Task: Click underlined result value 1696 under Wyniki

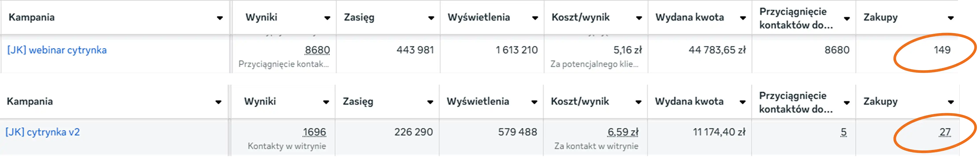Action: click(x=314, y=132)
